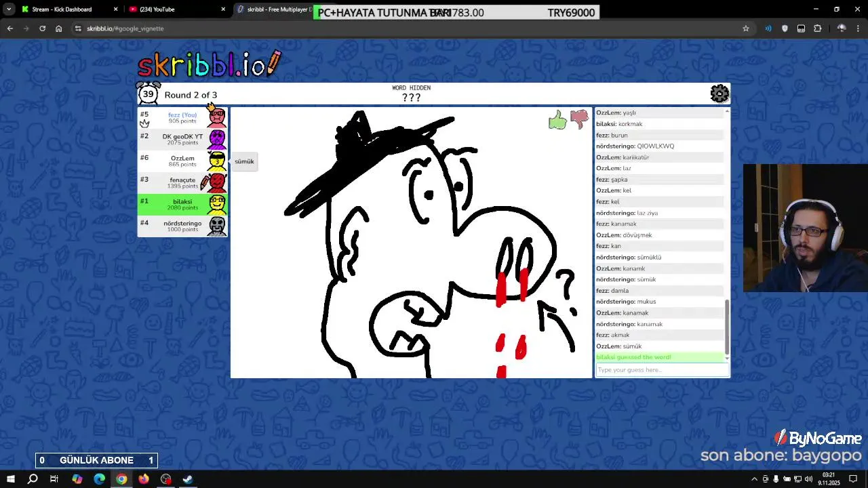
Task: Close the YouTube tab
Action: tap(223, 9)
